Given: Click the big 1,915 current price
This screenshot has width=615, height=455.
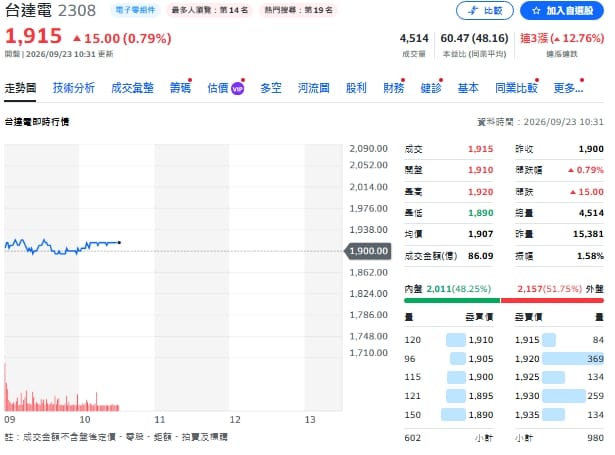Looking at the screenshot, I should [x=33, y=36].
